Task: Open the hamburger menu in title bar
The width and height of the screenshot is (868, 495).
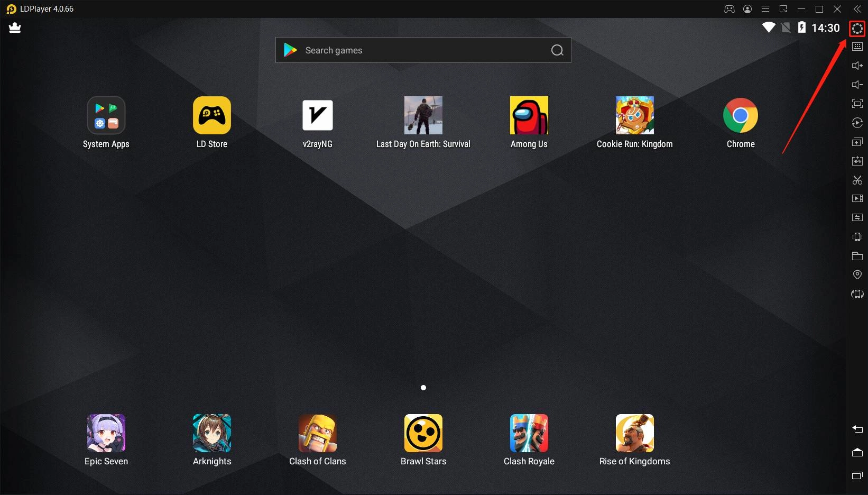Action: pos(765,9)
